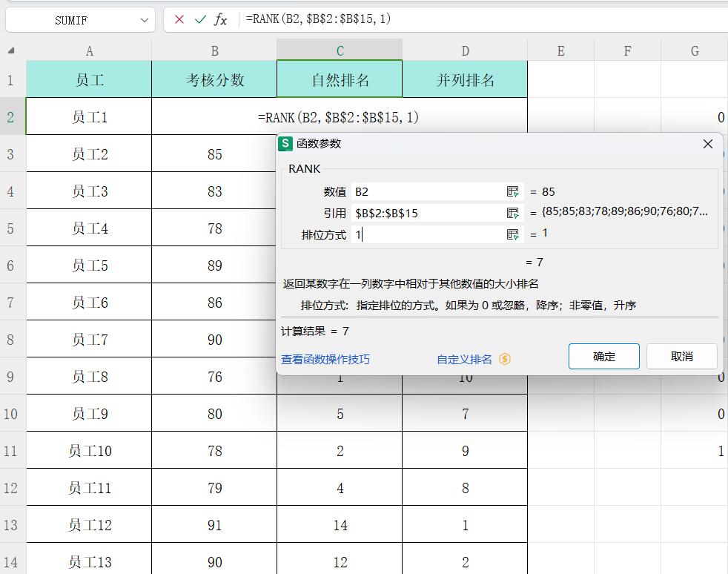Click cell 员工5
Image resolution: width=728 pixels, height=574 pixels.
click(x=89, y=265)
